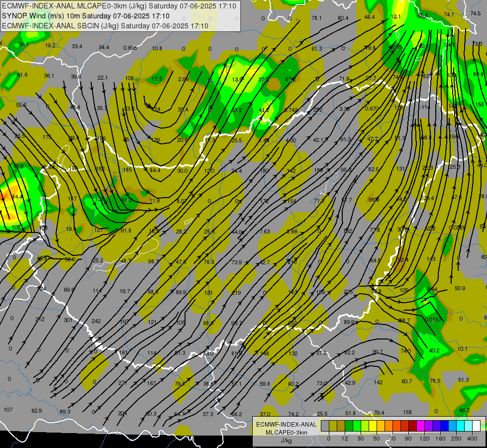Click the dark red maroon legend swatch
The height and width of the screenshot is (448, 487).
click(x=412, y=426)
